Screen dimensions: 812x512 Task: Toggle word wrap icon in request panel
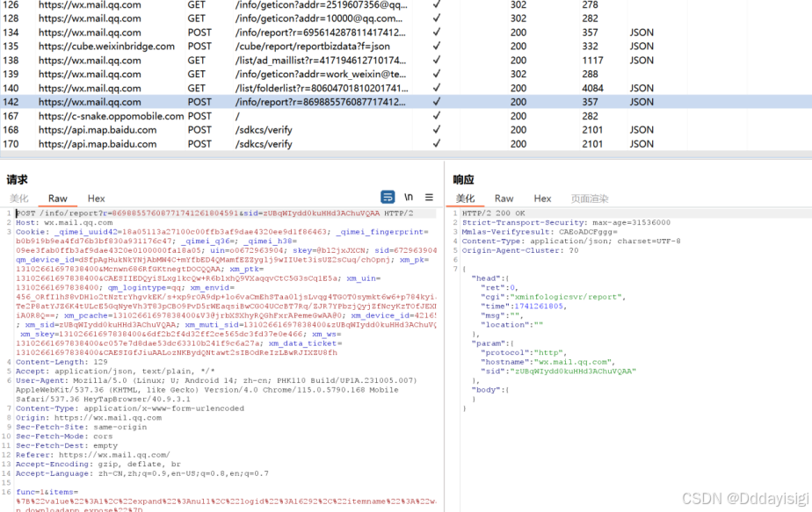388,197
